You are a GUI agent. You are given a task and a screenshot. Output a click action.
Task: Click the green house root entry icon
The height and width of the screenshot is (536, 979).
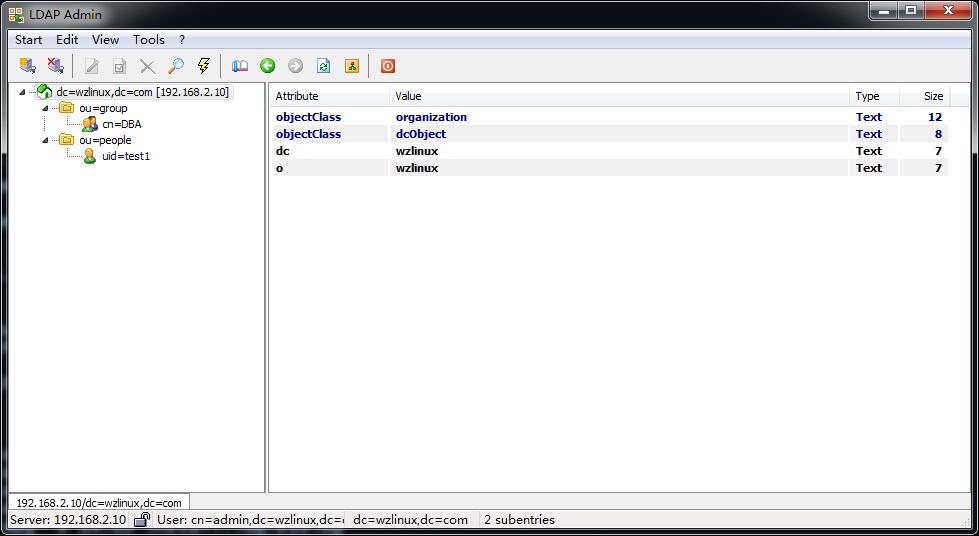click(x=44, y=92)
